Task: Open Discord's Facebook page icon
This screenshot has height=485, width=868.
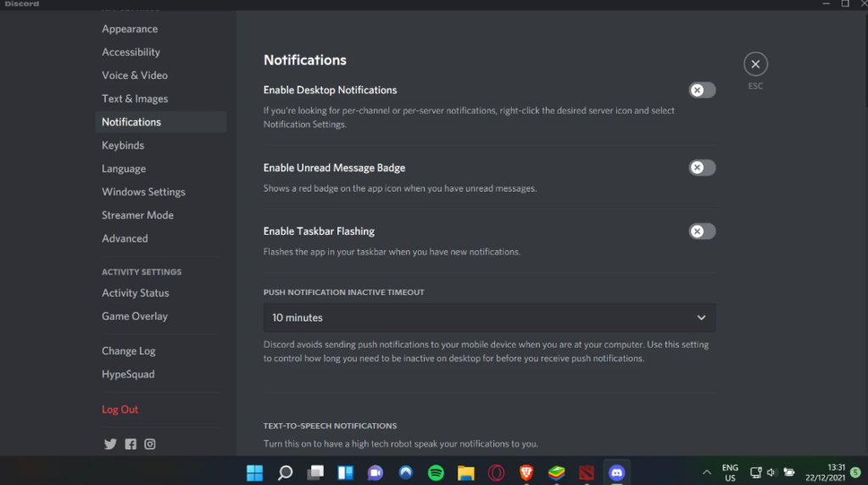Action: click(131, 444)
